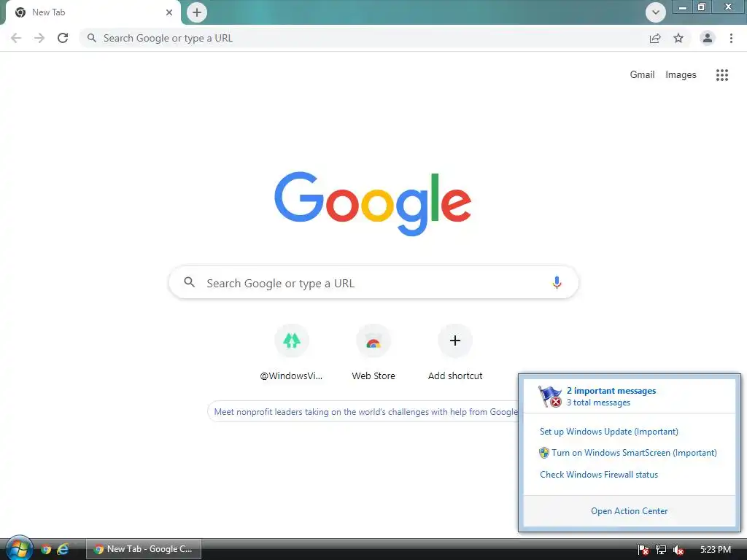
Task: Reload the current page
Action: (63, 38)
